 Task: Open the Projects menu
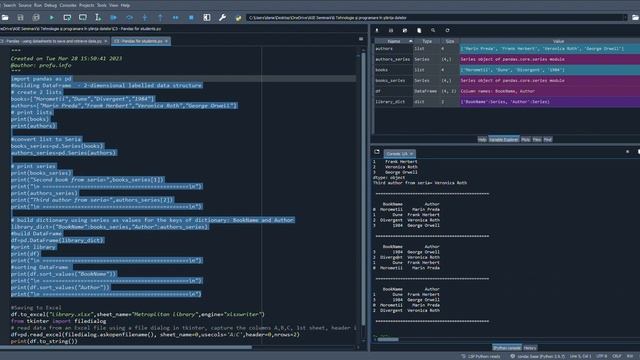coord(87,5)
